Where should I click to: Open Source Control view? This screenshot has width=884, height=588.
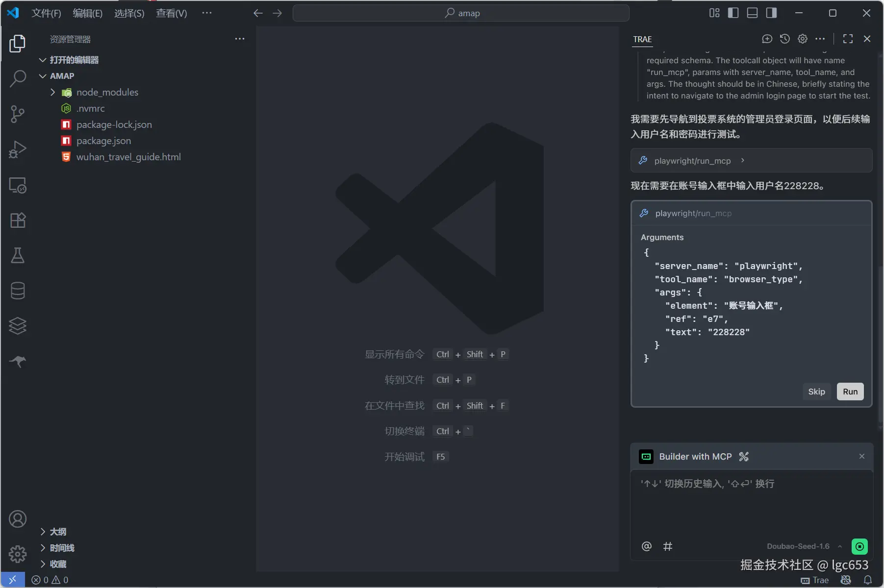tap(18, 114)
